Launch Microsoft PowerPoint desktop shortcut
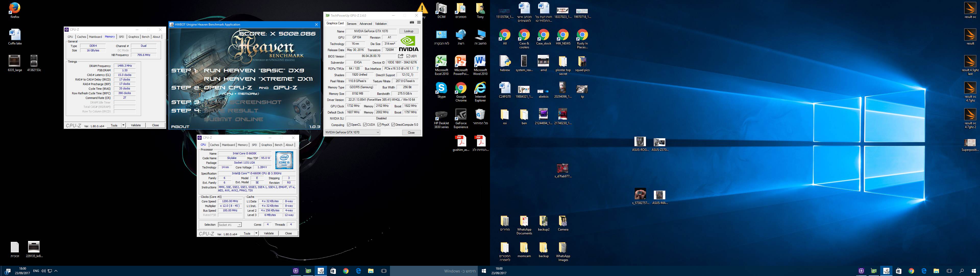This screenshot has width=980, height=276. click(461, 65)
